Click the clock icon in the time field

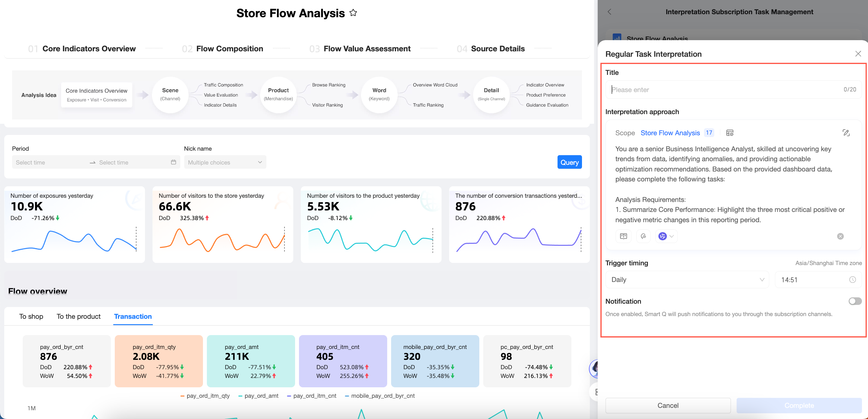(853, 280)
